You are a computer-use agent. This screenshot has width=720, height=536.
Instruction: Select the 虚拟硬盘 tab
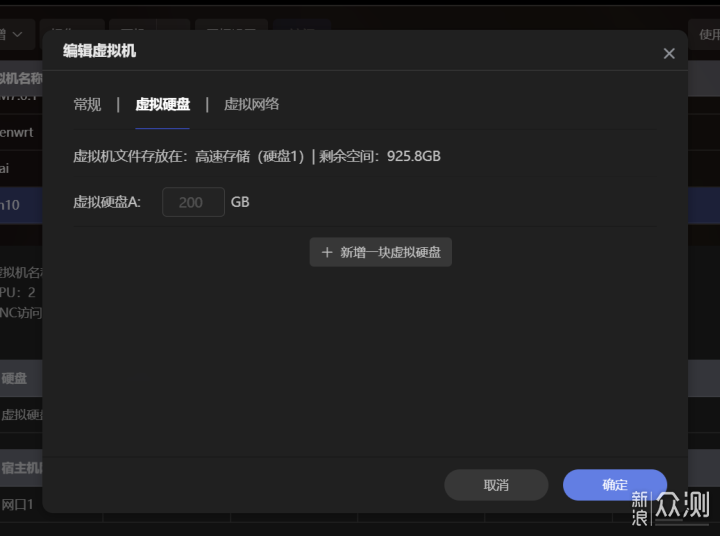[x=162, y=104]
